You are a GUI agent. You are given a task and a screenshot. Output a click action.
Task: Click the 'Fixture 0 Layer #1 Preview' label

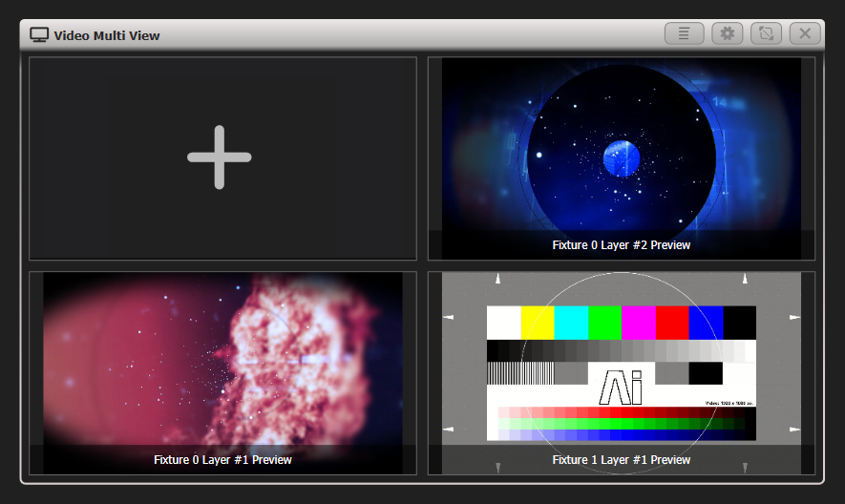[222, 460]
